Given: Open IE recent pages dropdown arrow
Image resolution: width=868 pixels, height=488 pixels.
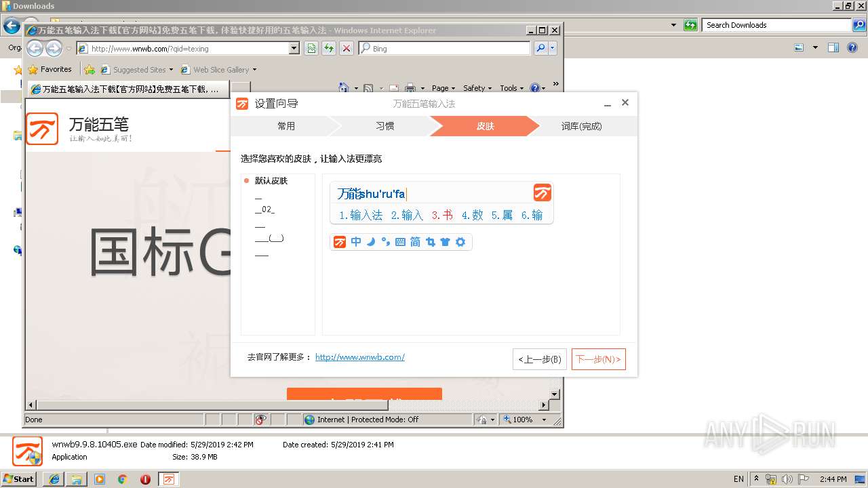Looking at the screenshot, I should (x=68, y=49).
